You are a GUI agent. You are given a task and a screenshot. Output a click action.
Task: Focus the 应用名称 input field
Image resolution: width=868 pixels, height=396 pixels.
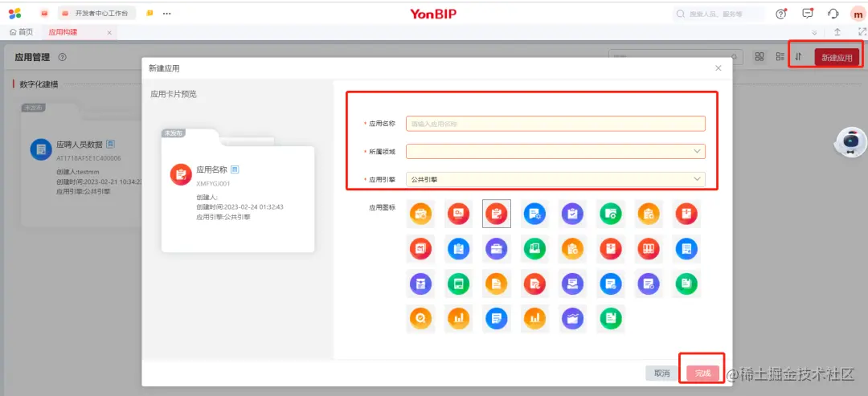pos(556,124)
